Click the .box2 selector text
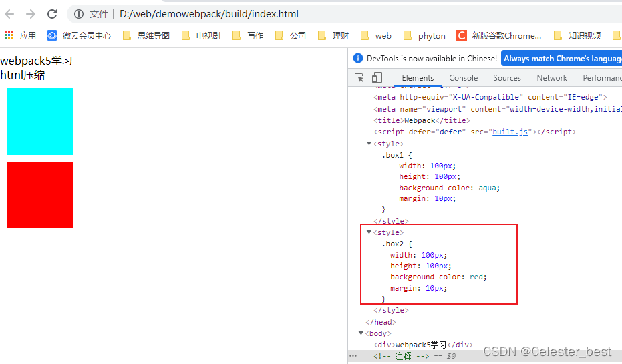The height and width of the screenshot is (364, 622). pyautogui.click(x=392, y=244)
